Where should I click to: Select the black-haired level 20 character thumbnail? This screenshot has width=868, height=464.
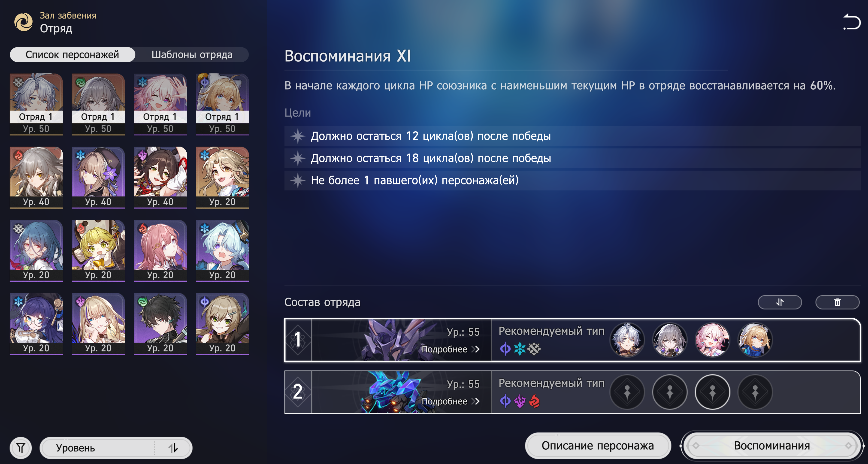(x=160, y=323)
